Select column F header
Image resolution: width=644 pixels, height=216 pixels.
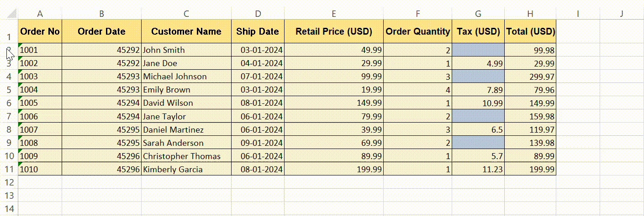click(417, 14)
